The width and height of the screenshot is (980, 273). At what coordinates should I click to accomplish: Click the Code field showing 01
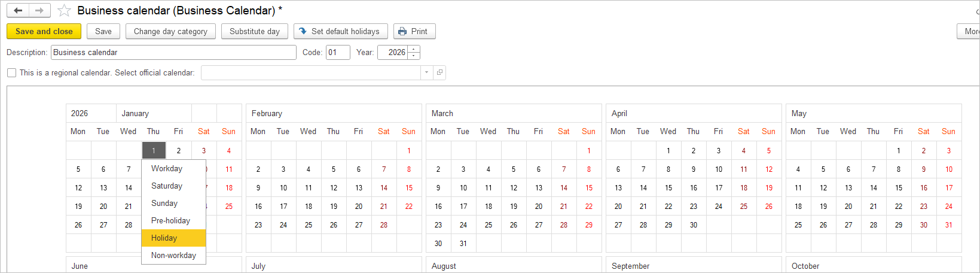pos(338,52)
